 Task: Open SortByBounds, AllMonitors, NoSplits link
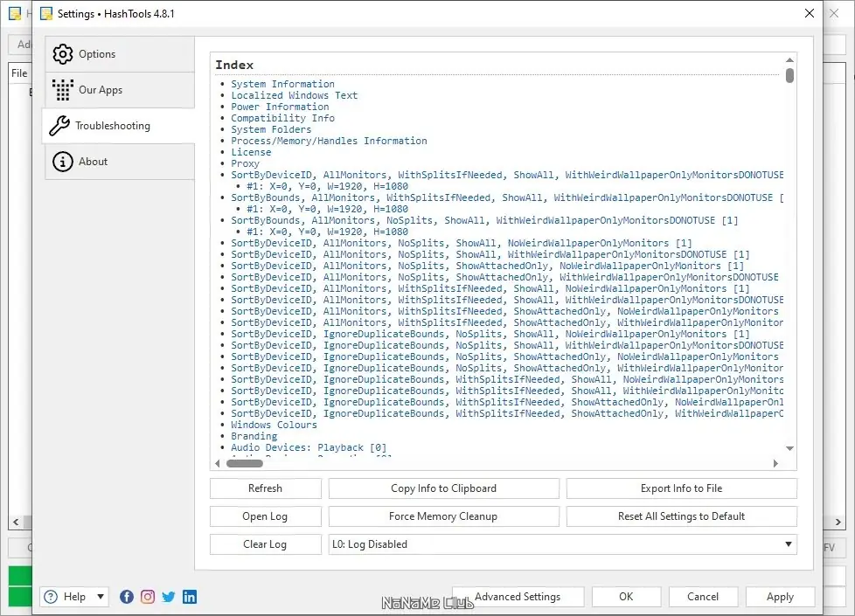pyautogui.click(x=484, y=221)
